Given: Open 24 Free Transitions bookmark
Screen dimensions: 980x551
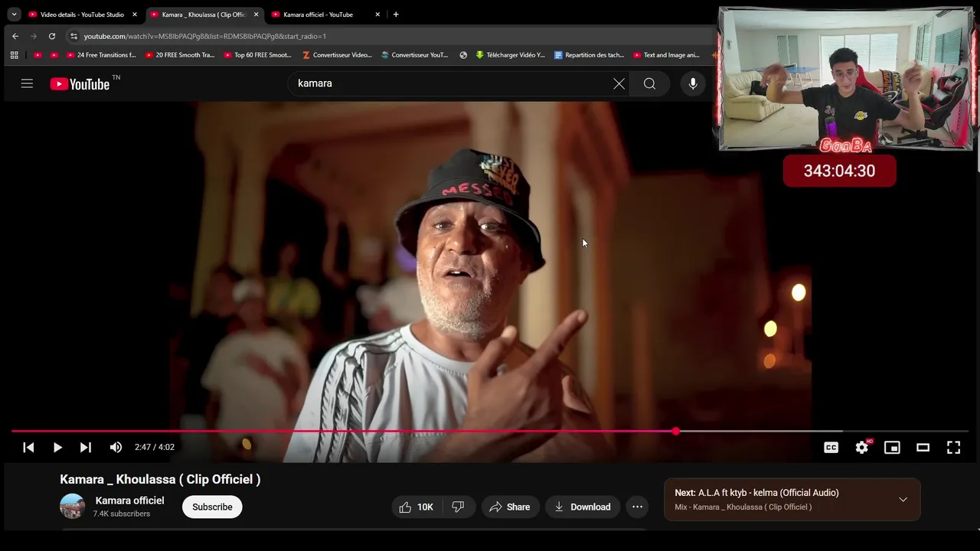Looking at the screenshot, I should (101, 55).
